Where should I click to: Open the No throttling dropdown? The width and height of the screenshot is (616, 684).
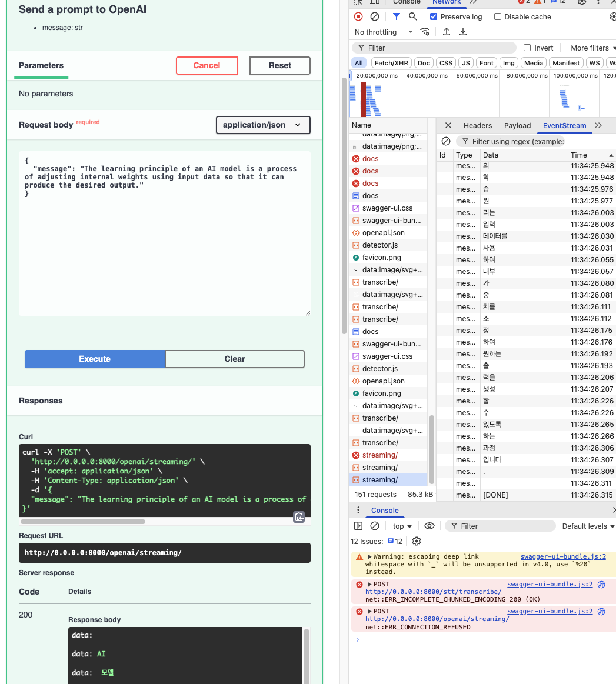pos(384,32)
